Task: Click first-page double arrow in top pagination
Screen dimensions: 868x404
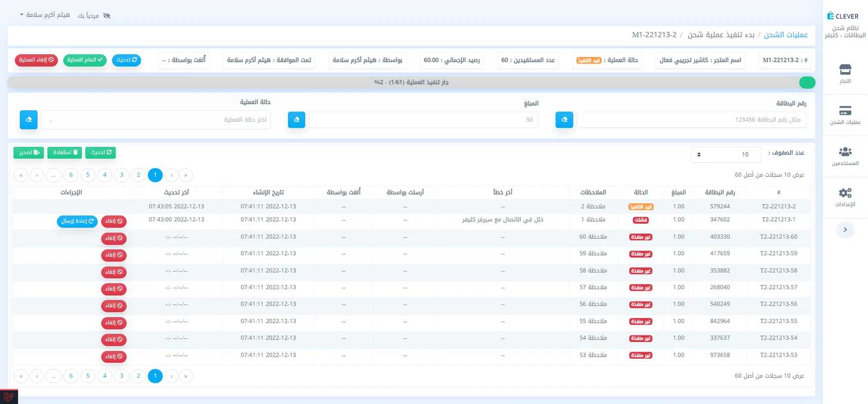Action: point(185,175)
